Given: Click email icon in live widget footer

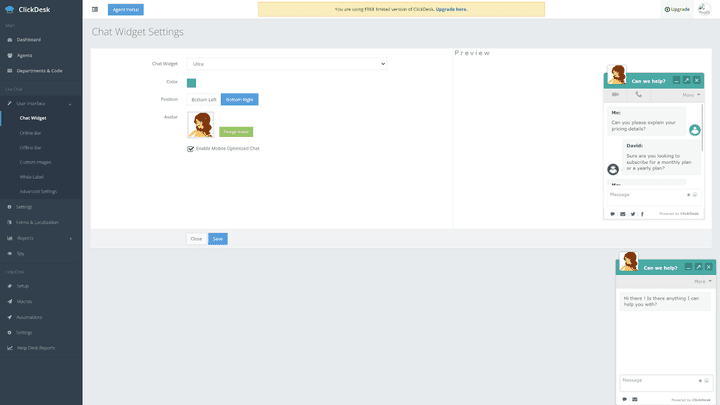Looking at the screenshot, I should coord(635,399).
